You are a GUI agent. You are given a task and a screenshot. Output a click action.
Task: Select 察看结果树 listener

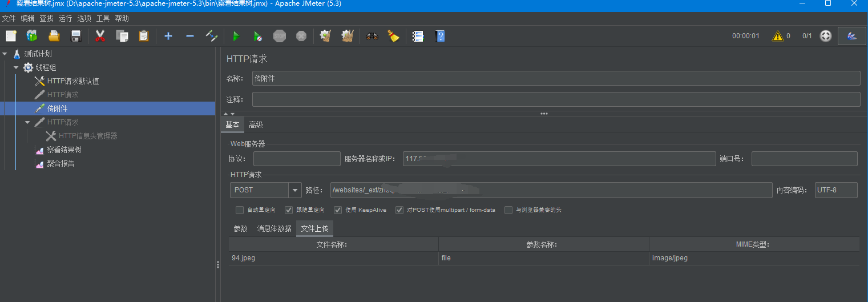[x=64, y=150]
